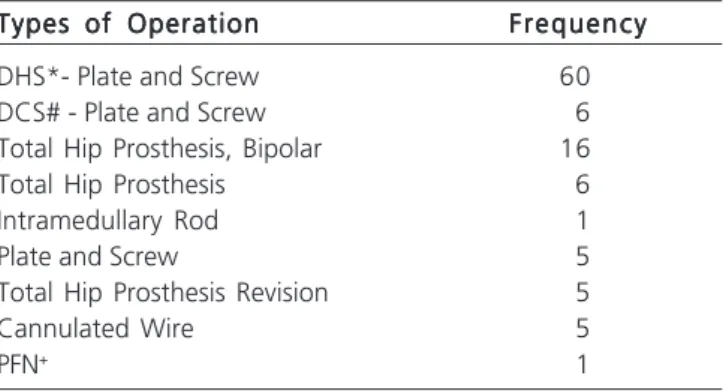Screen dimensions: 723x391
Task: Click the Total Hip Prosthesis row label
Action: coord(113,185)
